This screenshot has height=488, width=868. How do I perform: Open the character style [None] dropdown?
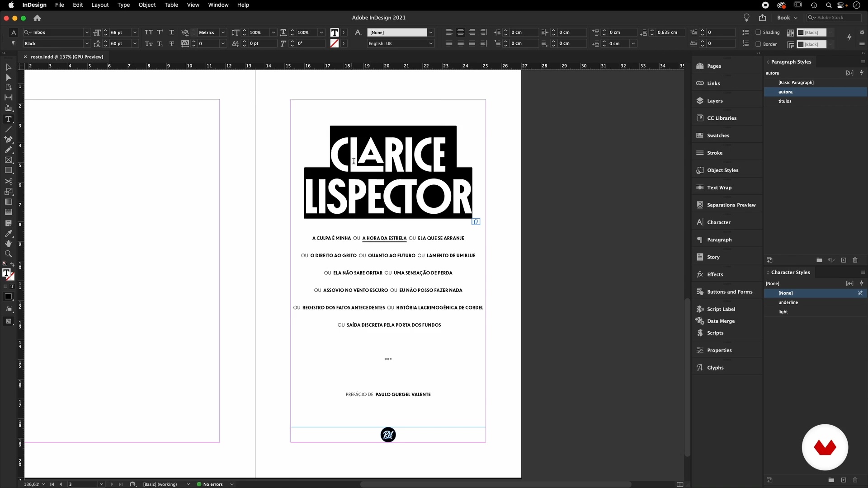click(430, 33)
